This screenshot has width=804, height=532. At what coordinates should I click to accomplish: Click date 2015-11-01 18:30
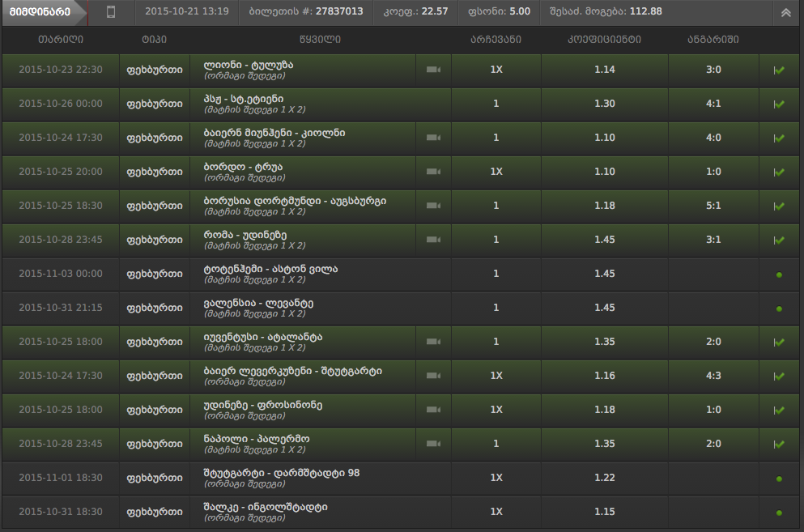pyautogui.click(x=61, y=478)
